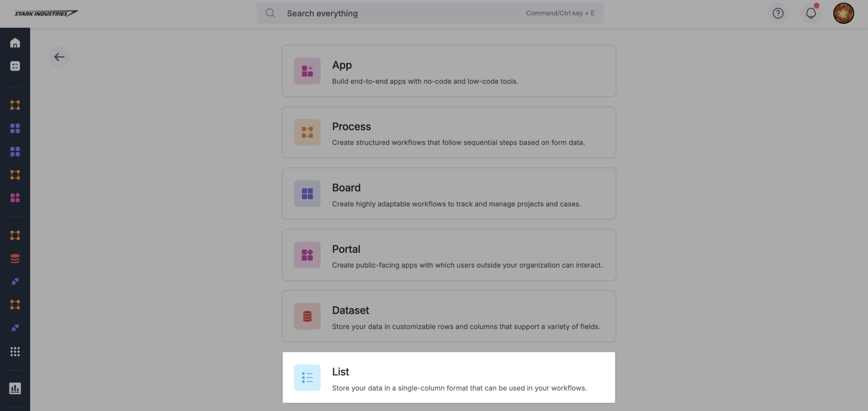Choose the App creation option
This screenshot has width=868, height=411.
pos(449,71)
